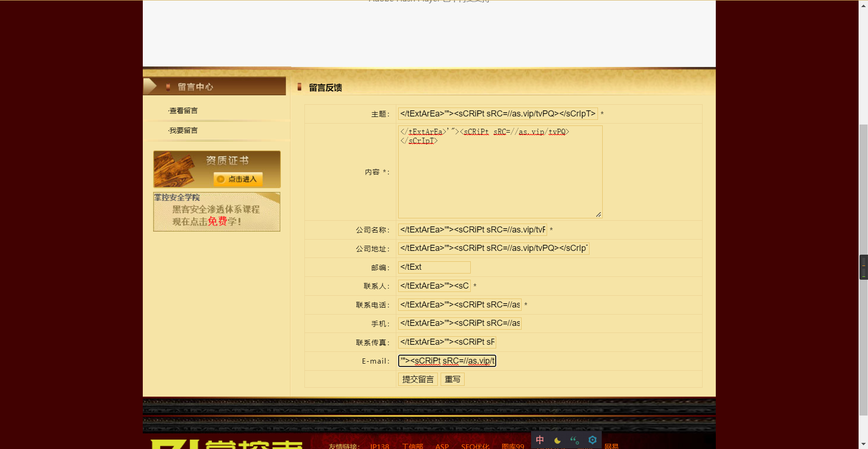The width and height of the screenshot is (868, 449).
Task: Click inside the E-mail input field
Action: (x=447, y=360)
